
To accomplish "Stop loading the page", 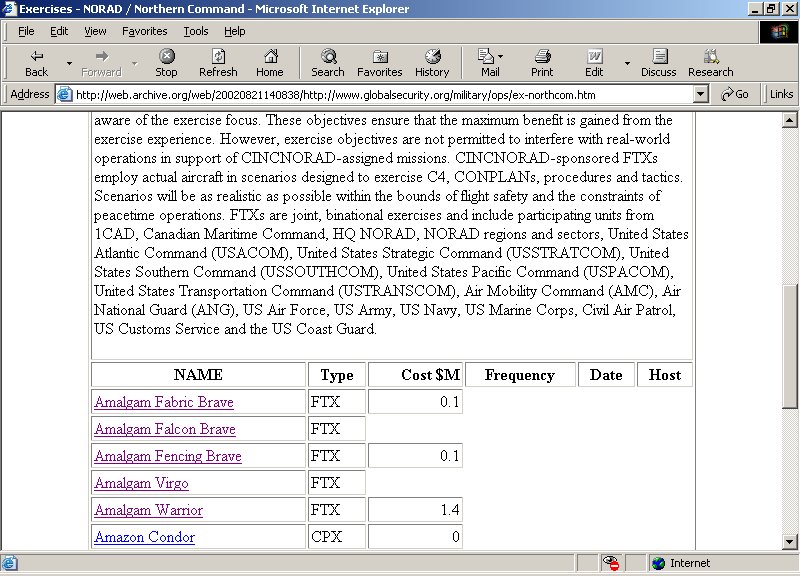I will (166, 63).
